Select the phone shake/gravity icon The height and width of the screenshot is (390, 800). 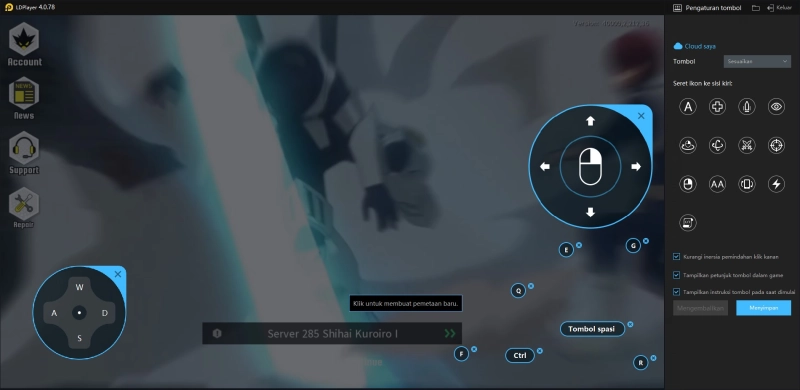tap(747, 184)
